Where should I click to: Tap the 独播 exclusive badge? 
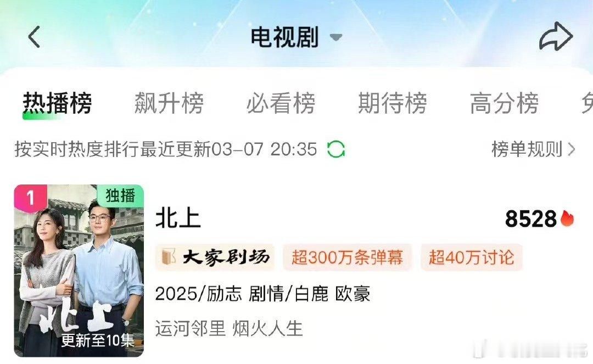120,196
